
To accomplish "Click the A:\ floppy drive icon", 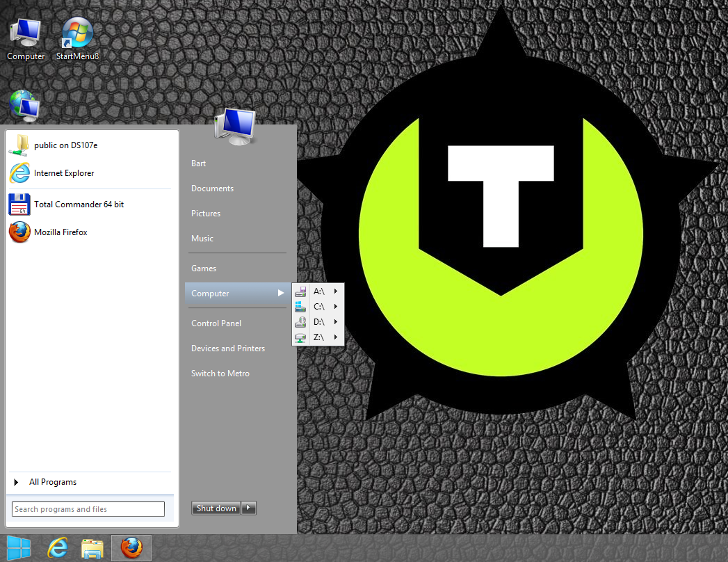I will pyautogui.click(x=300, y=291).
